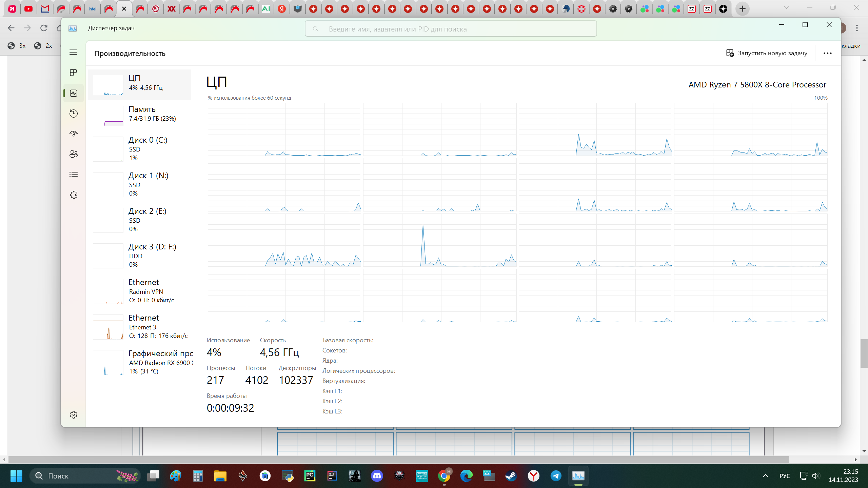This screenshot has height=488, width=868.
Task: Open Details list sidebar icon
Action: coord(73,174)
